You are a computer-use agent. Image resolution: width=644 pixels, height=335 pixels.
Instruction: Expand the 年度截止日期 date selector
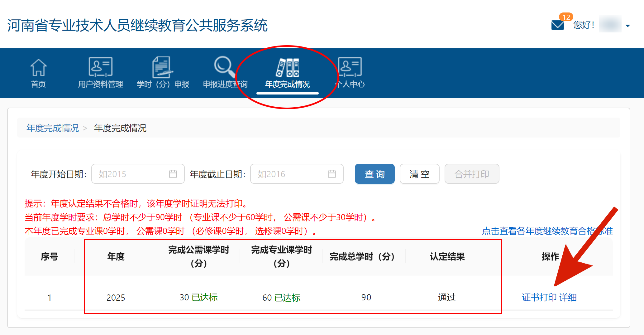tap(297, 174)
